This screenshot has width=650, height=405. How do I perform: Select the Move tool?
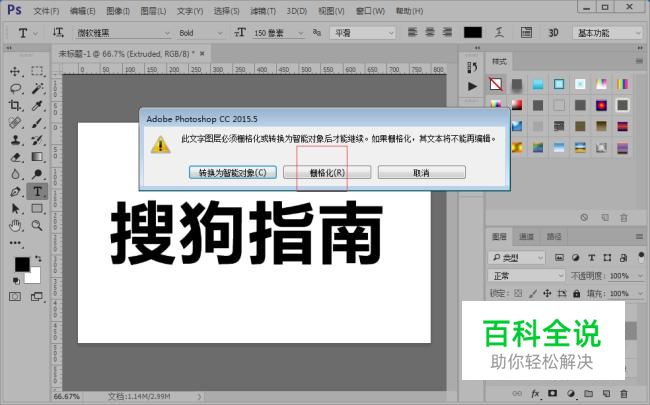15,71
